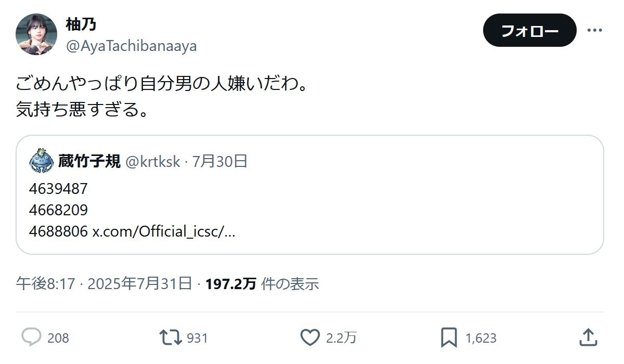Open the @AyaTachibanaaya handle link
Viewport: 624px width, 364px height.
point(131,46)
